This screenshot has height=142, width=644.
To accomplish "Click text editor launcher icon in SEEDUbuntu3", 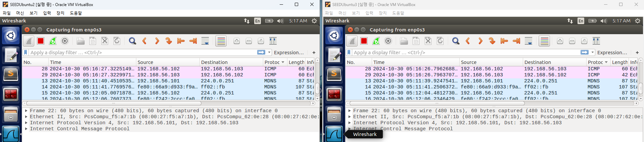I will (334, 55).
